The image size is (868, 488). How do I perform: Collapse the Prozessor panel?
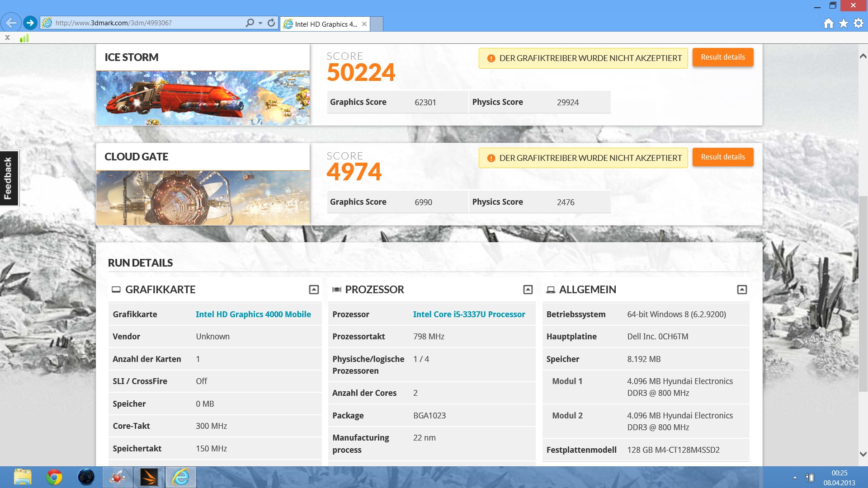[x=528, y=290]
